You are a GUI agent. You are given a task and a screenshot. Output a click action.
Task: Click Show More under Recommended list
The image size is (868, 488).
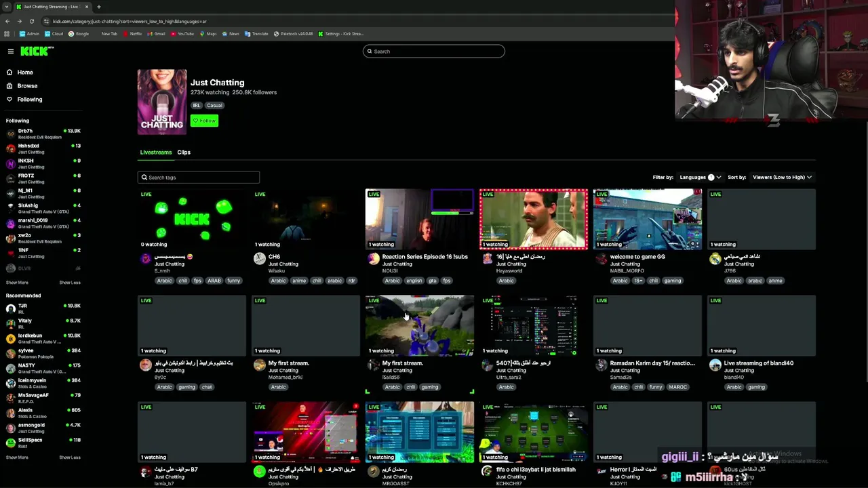tap(17, 457)
